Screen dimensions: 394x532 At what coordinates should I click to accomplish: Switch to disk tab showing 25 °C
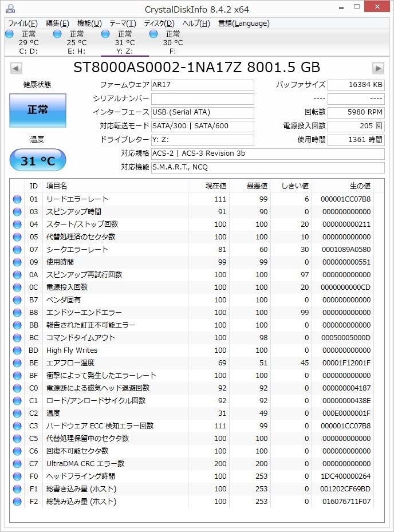(77, 43)
